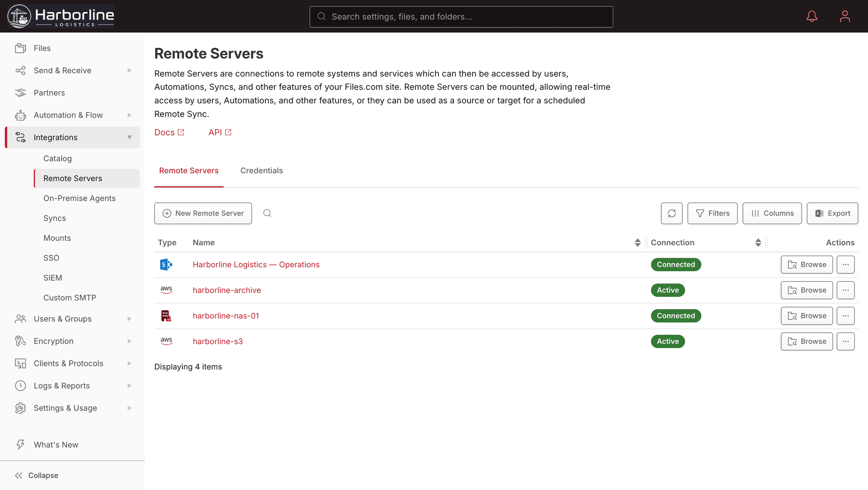Select the Remote Servers tab
Screen dimensions: 868x490
(189, 171)
